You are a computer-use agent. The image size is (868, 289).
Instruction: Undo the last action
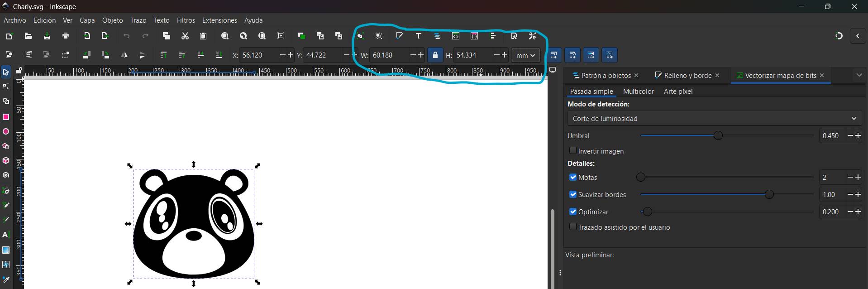tap(126, 36)
